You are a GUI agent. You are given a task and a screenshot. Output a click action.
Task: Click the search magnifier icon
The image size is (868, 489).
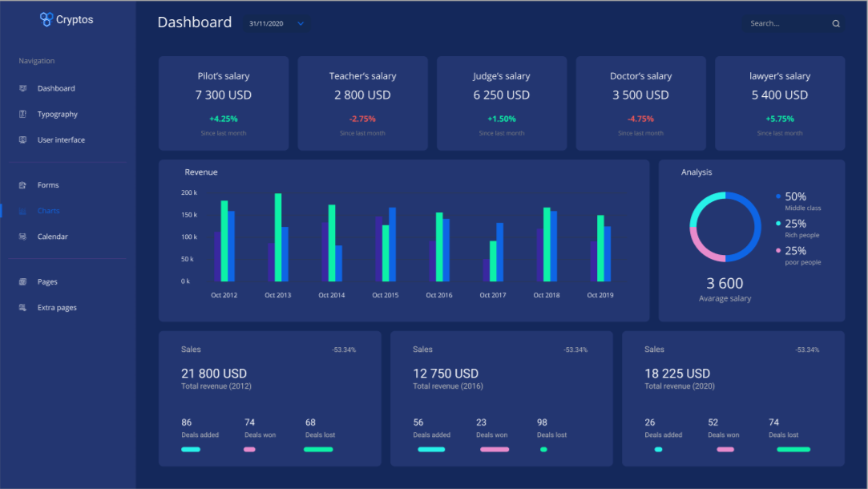[836, 24]
